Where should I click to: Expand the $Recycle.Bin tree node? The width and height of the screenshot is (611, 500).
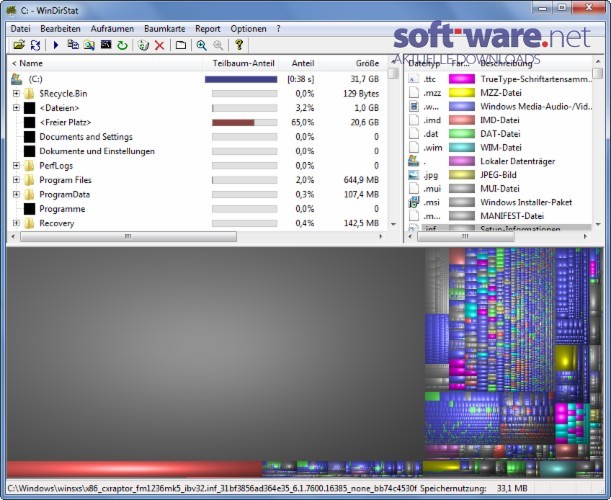pos(16,94)
